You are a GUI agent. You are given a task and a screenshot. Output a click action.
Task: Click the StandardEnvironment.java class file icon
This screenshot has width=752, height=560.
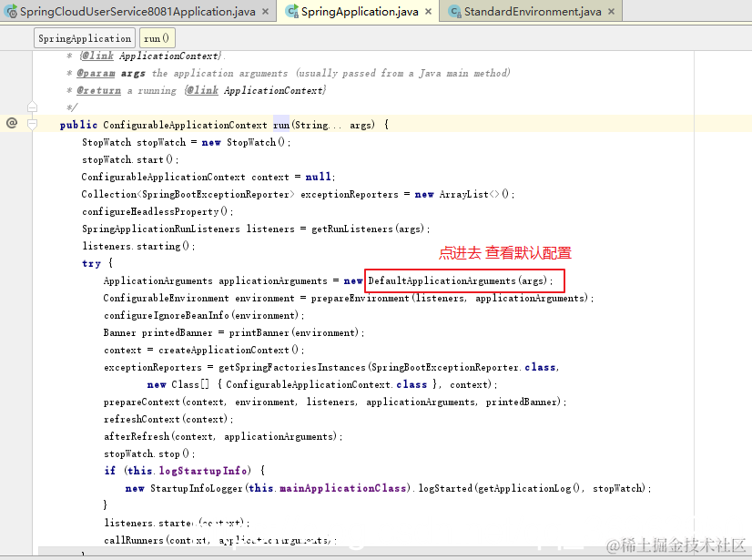454,12
